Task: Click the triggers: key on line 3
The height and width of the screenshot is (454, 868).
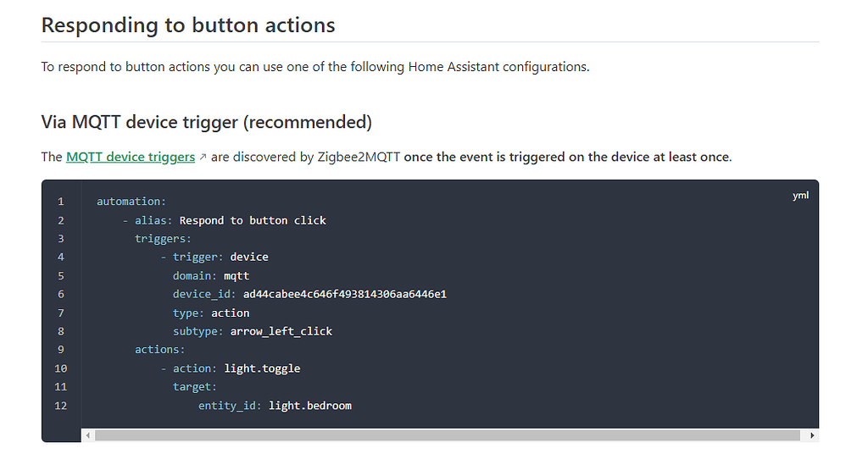Action: click(x=163, y=239)
